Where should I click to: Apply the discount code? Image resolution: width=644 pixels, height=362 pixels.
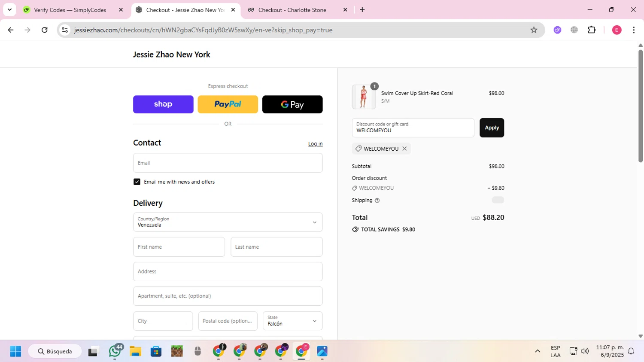[492, 128]
